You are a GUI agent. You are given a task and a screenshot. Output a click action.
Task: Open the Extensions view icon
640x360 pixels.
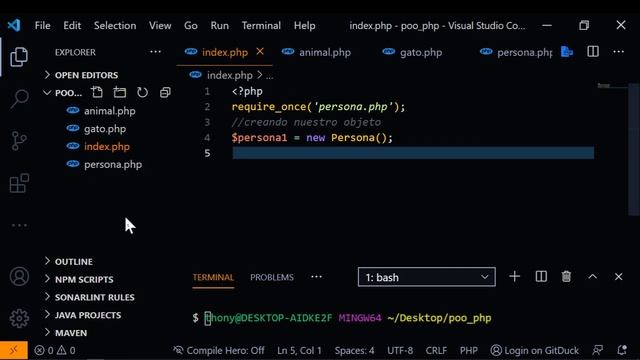[19, 183]
